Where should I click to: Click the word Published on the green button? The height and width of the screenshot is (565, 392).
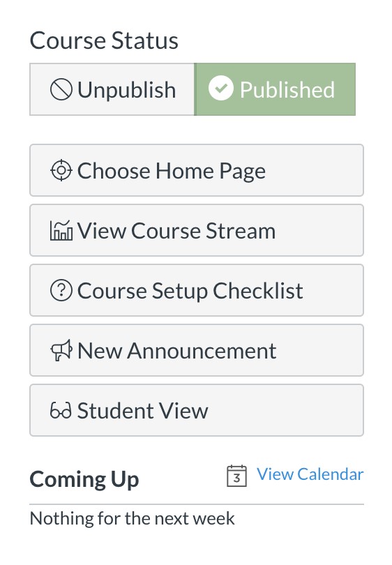[x=287, y=90]
